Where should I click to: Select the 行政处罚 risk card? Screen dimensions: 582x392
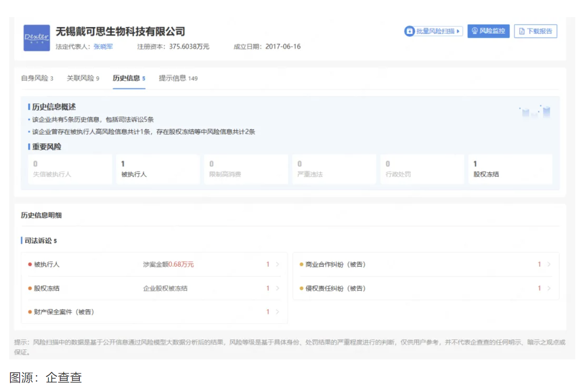point(422,169)
